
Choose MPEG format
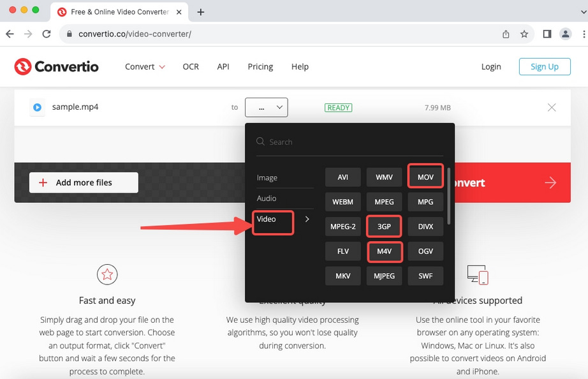pyautogui.click(x=384, y=202)
